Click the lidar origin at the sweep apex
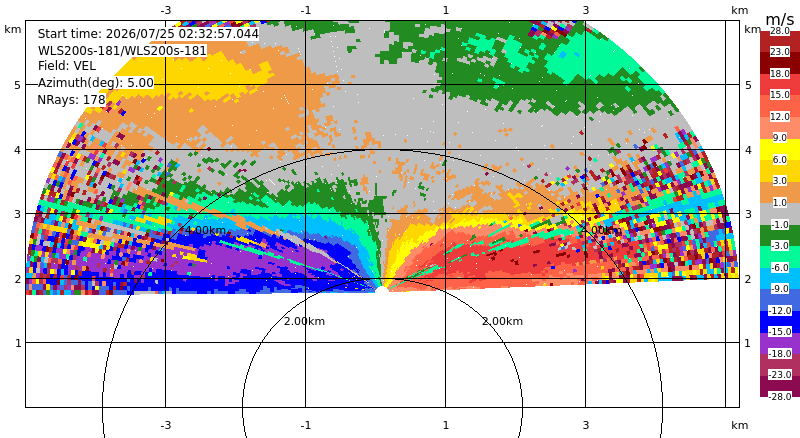Viewport: 800px width, 438px height. click(382, 289)
